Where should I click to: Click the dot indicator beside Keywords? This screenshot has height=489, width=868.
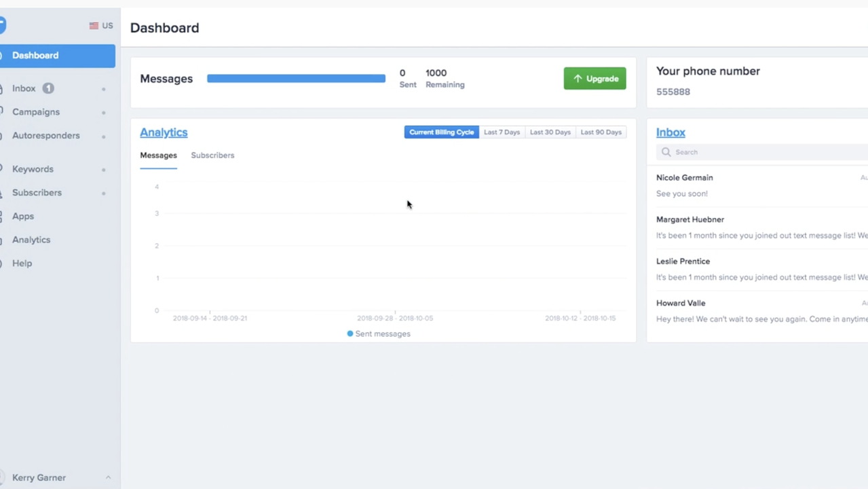(103, 170)
